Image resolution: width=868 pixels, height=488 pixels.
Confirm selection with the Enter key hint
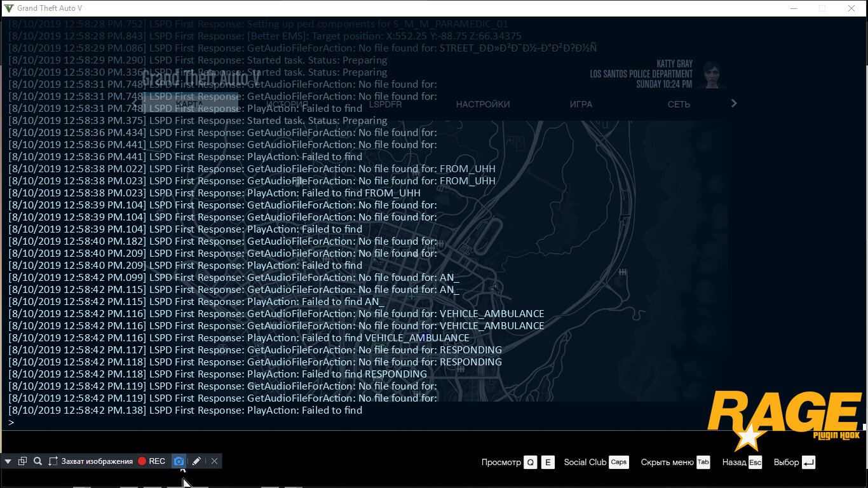(808, 463)
